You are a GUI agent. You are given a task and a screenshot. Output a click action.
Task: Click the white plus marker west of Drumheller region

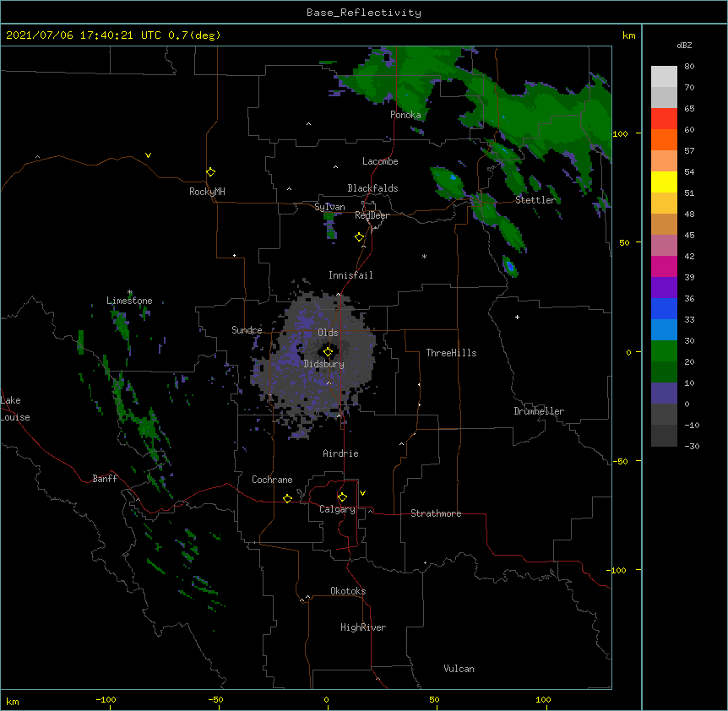click(517, 317)
